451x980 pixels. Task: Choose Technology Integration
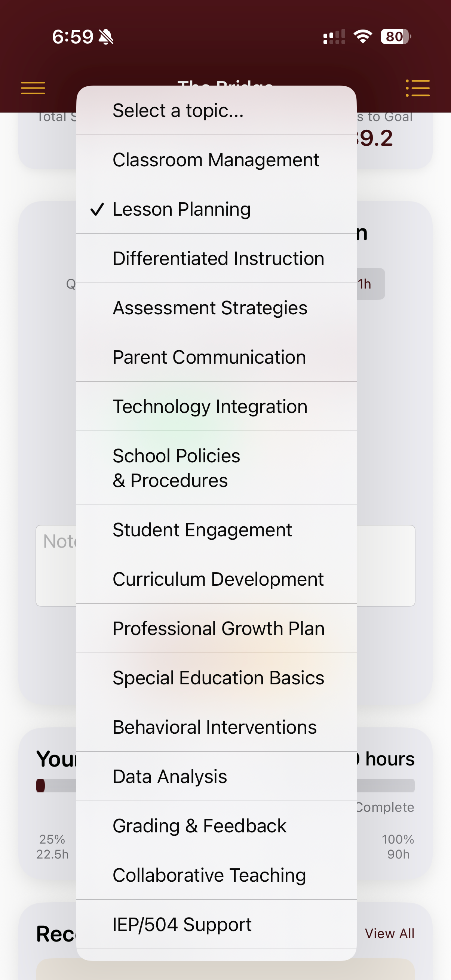(x=210, y=406)
